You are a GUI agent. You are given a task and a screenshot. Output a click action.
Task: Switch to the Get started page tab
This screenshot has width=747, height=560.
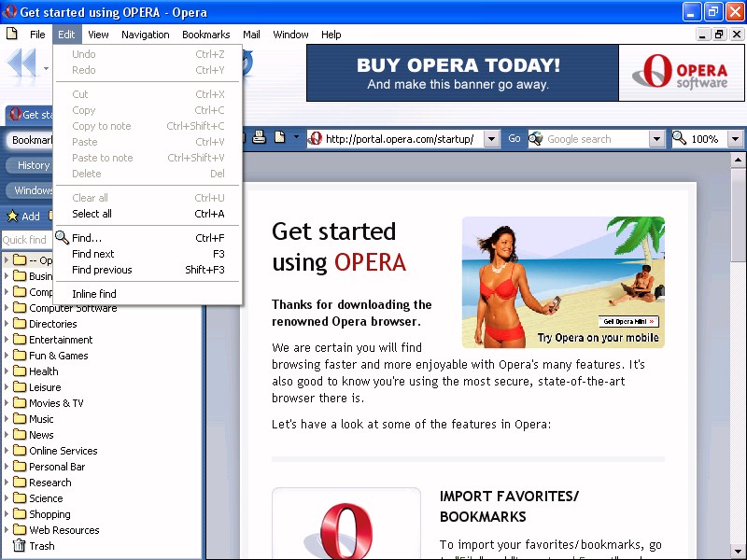pyautogui.click(x=30, y=115)
